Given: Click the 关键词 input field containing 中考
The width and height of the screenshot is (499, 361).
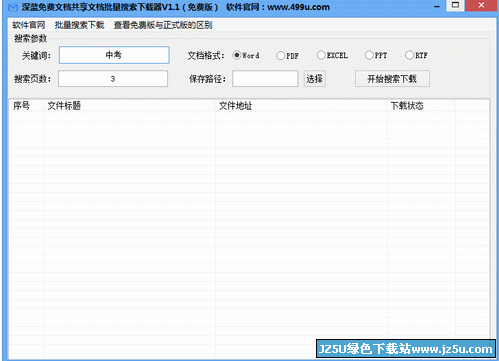Looking at the screenshot, I should tap(114, 55).
